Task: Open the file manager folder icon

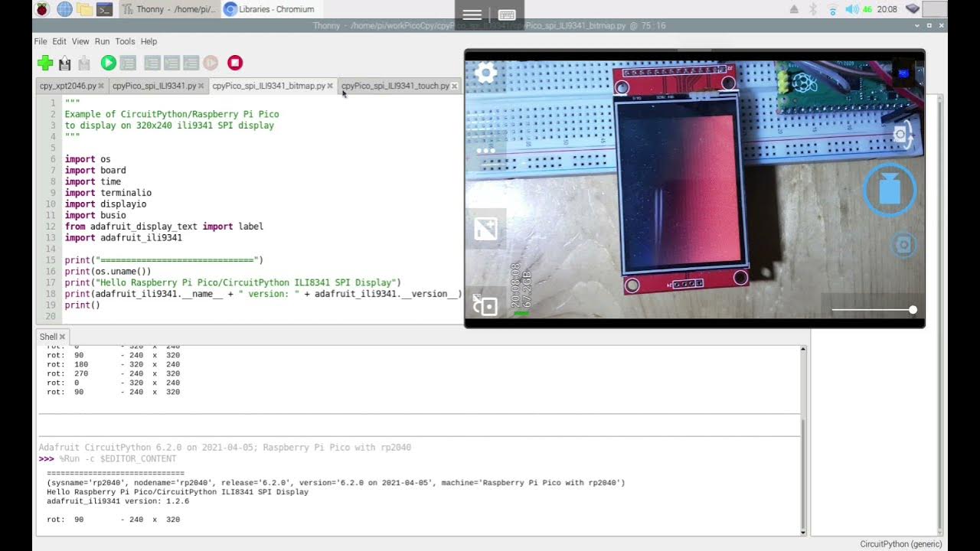Action: [x=84, y=9]
